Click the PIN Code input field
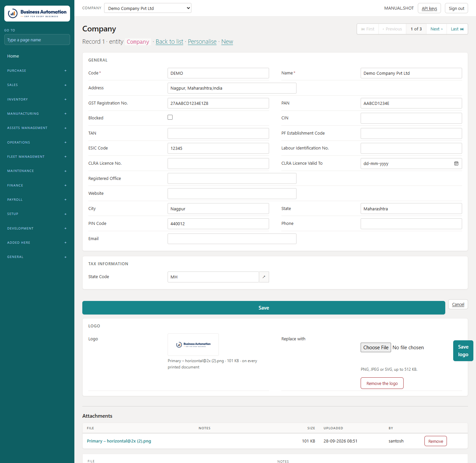476x463 pixels. (218, 224)
